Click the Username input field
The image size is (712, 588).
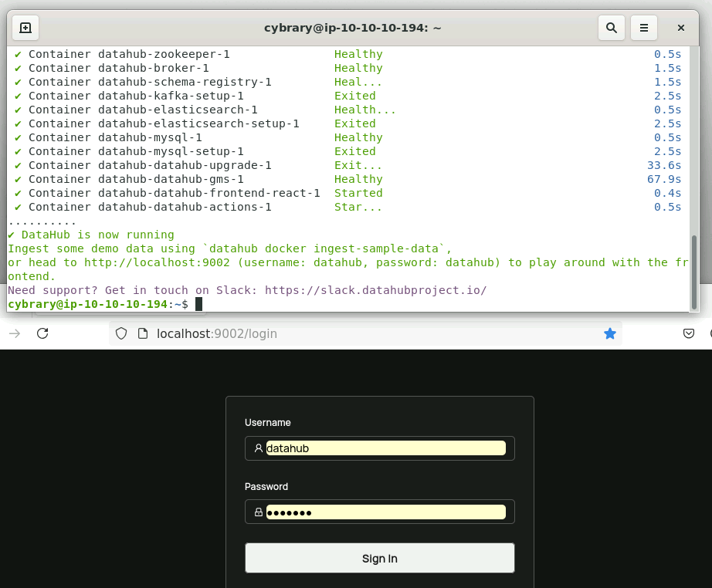point(385,448)
